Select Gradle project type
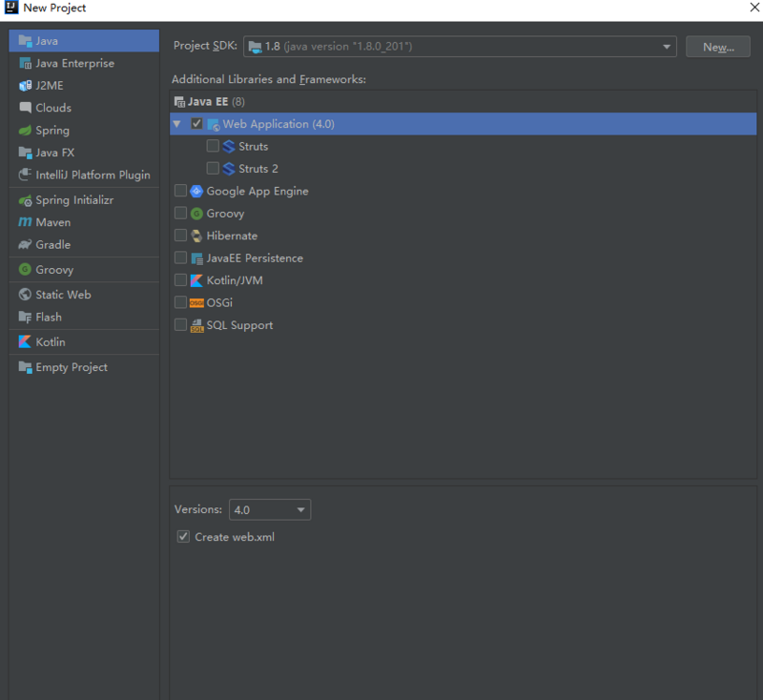The height and width of the screenshot is (700, 763). click(84, 245)
